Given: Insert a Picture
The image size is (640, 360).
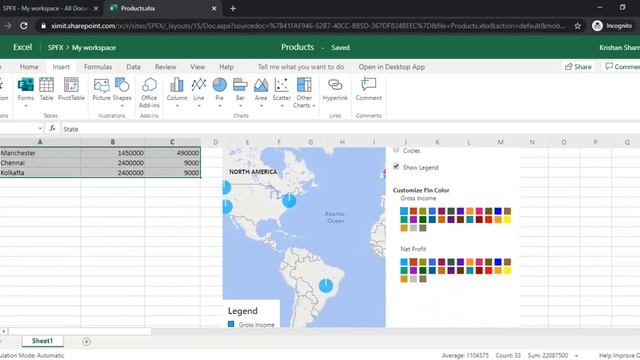Looking at the screenshot, I should pyautogui.click(x=101, y=89).
